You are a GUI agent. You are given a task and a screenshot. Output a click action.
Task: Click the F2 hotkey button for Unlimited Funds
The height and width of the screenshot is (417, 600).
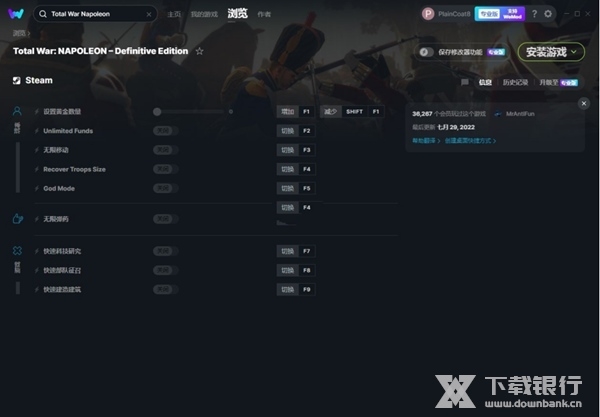(307, 131)
